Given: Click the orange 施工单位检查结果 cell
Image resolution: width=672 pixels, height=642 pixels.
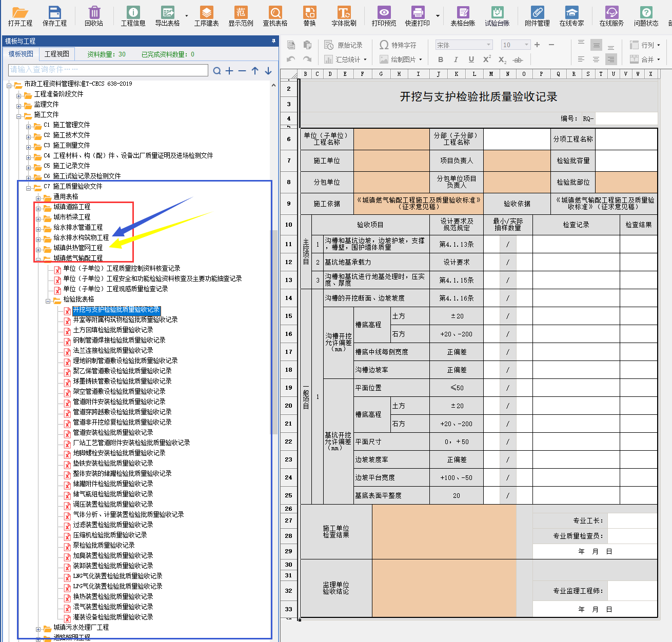Looking at the screenshot, I should tap(444, 532).
